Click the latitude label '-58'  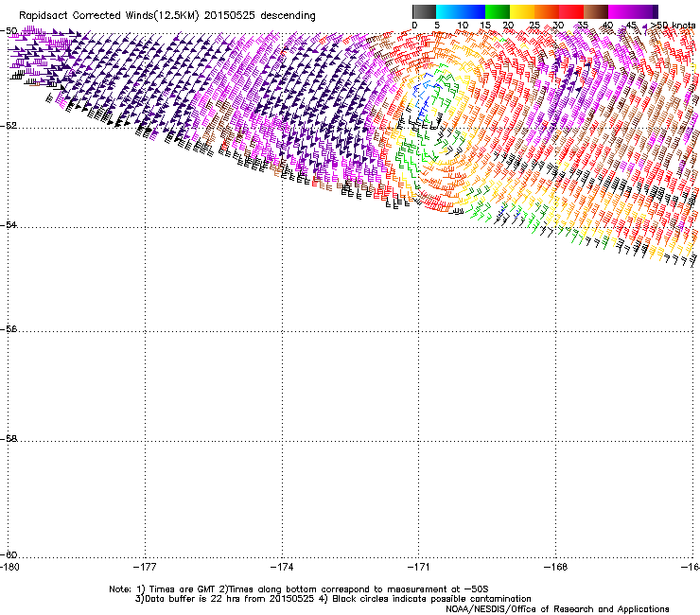click(x=9, y=439)
